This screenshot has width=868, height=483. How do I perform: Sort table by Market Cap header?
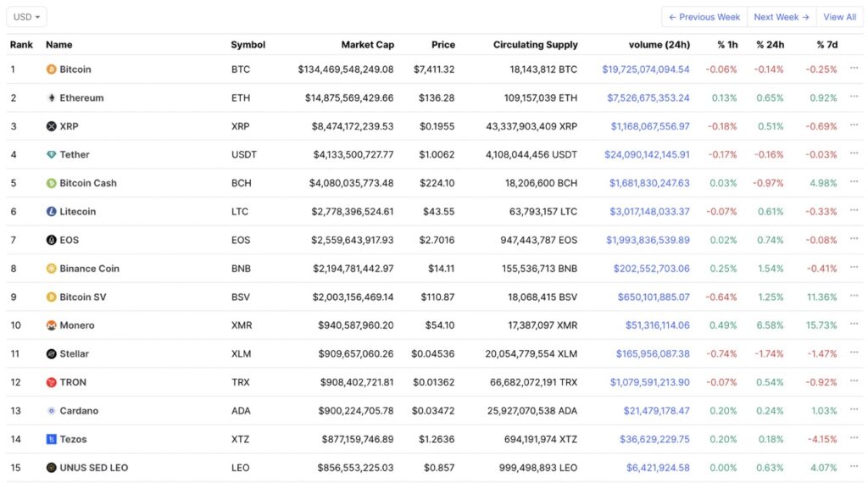click(x=368, y=45)
